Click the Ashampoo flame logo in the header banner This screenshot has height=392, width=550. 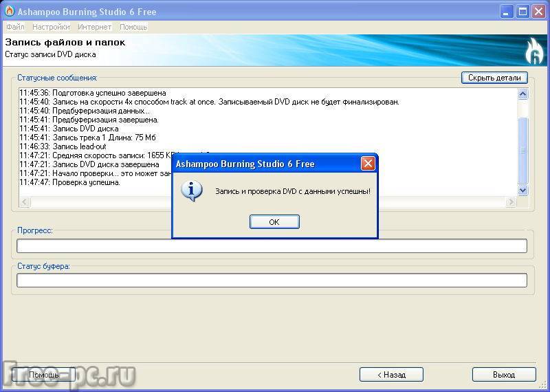point(534,52)
